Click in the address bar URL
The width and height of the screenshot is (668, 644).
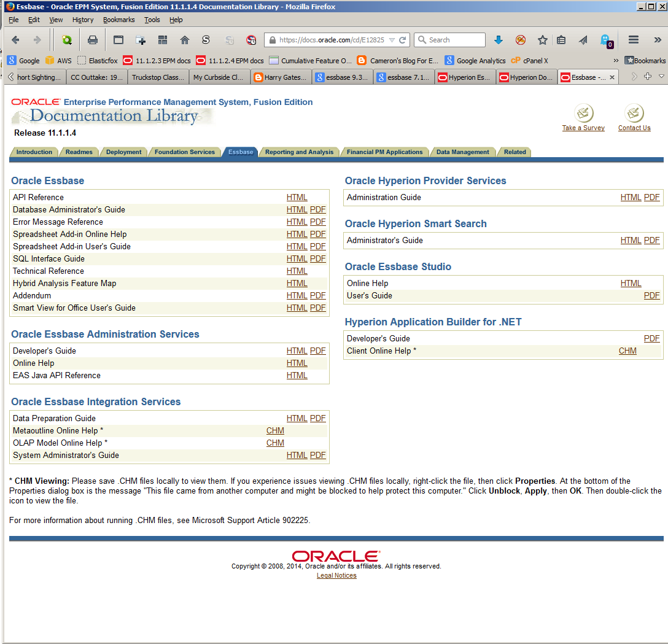pyautogui.click(x=332, y=40)
